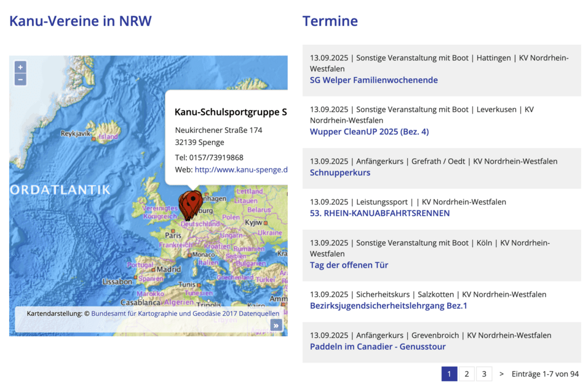Click Reykjavik on the map
Image resolution: width=588 pixels, height=389 pixels.
point(76,134)
